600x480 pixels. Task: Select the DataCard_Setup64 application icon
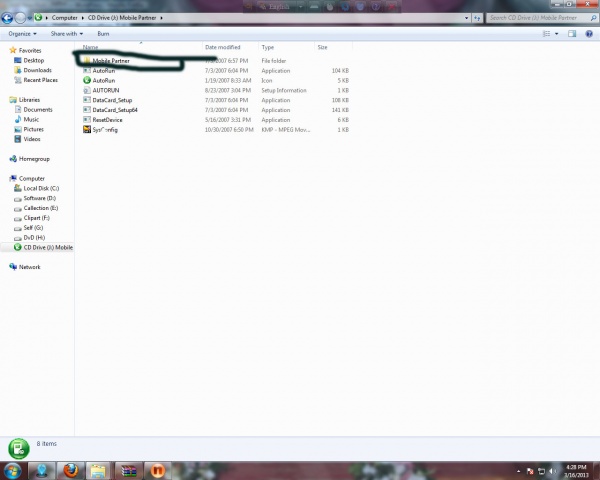click(x=87, y=110)
